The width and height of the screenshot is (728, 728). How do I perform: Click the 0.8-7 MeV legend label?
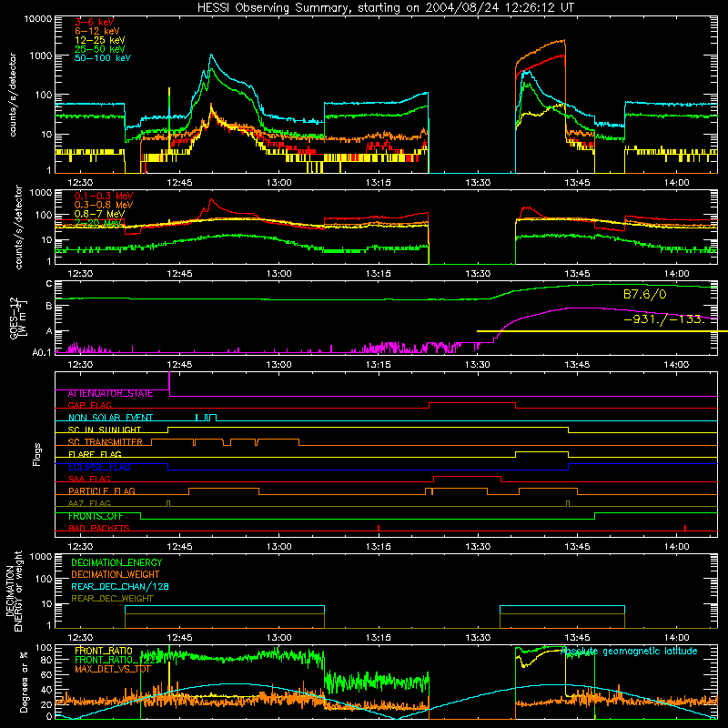click(x=100, y=214)
